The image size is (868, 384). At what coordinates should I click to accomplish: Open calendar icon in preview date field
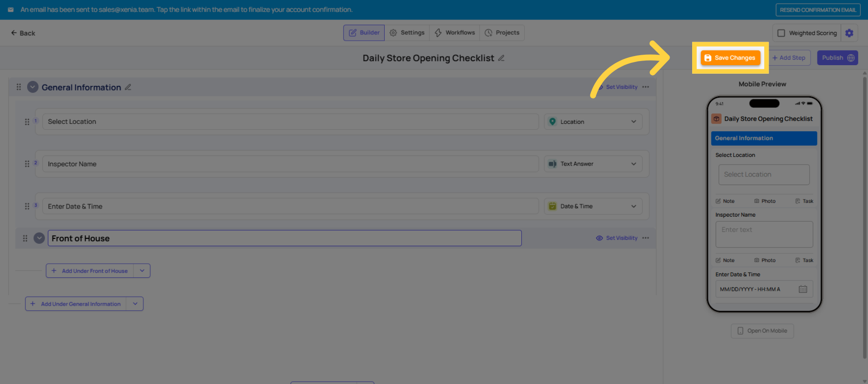[803, 289]
